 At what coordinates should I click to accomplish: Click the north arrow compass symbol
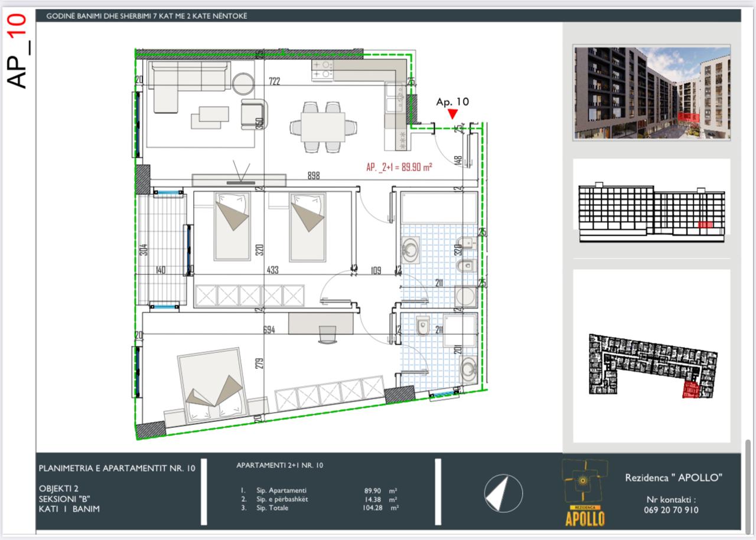click(503, 493)
